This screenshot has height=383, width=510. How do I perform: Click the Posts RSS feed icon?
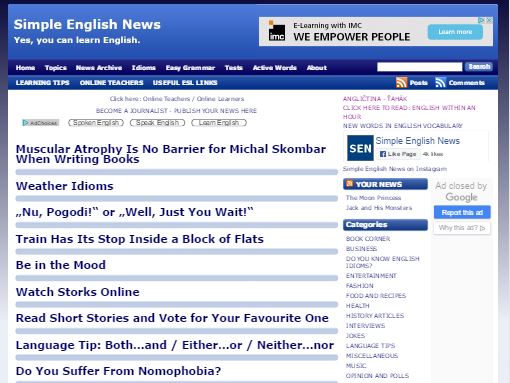[x=401, y=82]
